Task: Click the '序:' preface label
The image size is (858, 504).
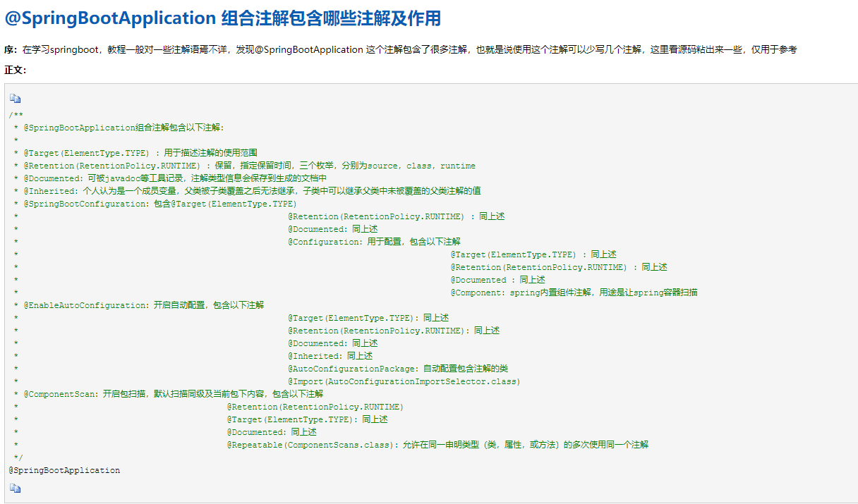Action: pos(11,49)
